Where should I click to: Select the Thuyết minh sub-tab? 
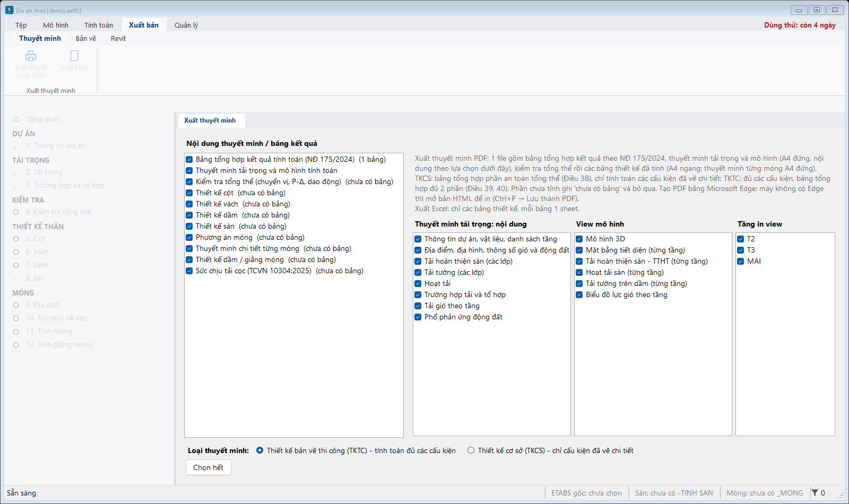[40, 38]
